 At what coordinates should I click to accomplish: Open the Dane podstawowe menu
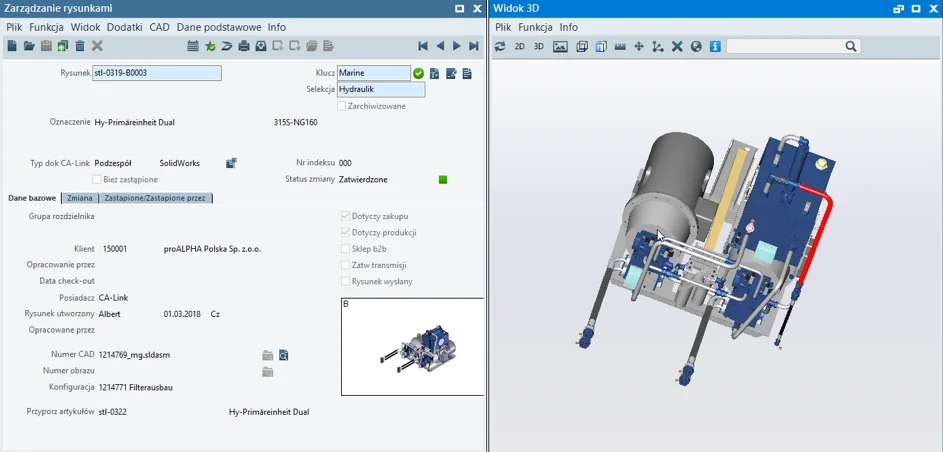pos(218,27)
